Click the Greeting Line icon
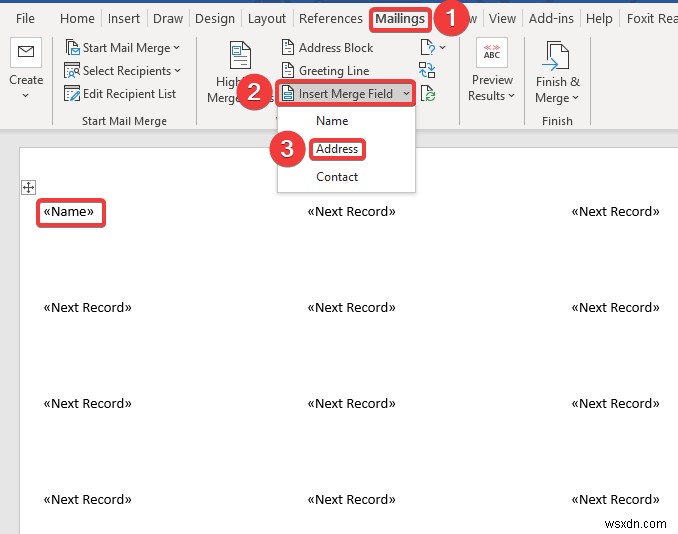Image resolution: width=678 pixels, height=534 pixels. coord(288,70)
